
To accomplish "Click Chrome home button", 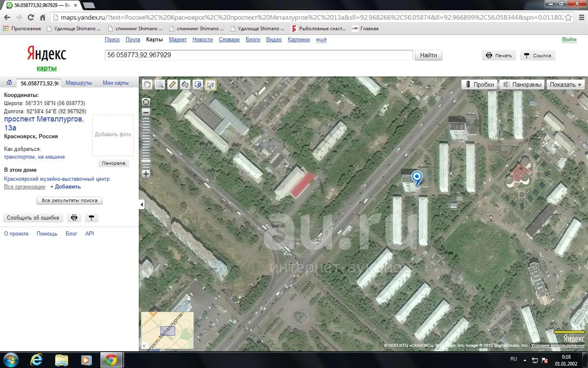I will [x=42, y=17].
